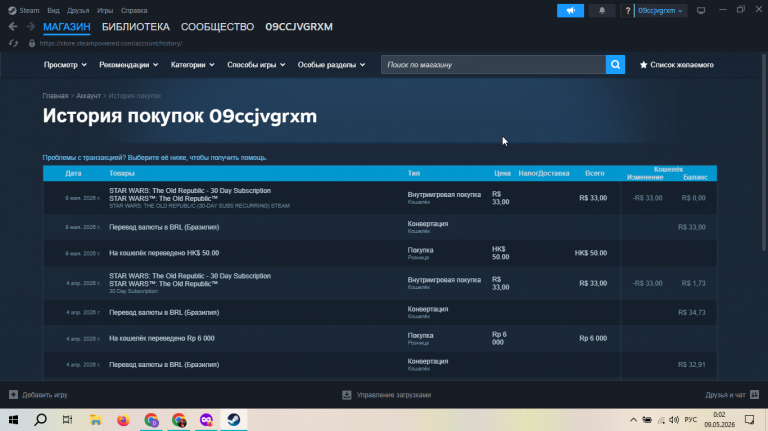Expand the Категории dropdown
Viewport: 768px width, 431px height.
click(x=192, y=65)
